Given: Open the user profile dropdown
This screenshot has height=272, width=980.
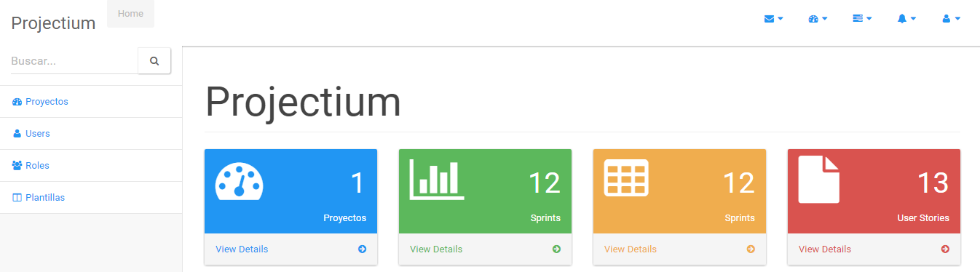Looking at the screenshot, I should (x=951, y=19).
